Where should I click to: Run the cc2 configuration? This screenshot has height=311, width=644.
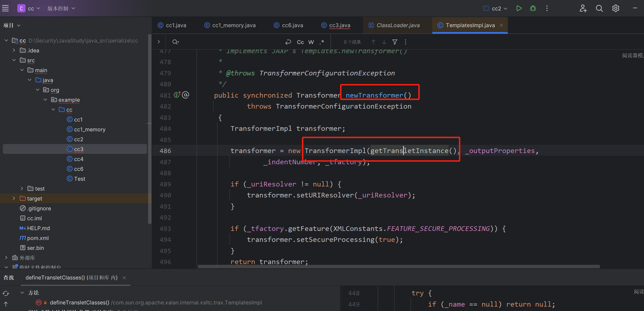519,8
